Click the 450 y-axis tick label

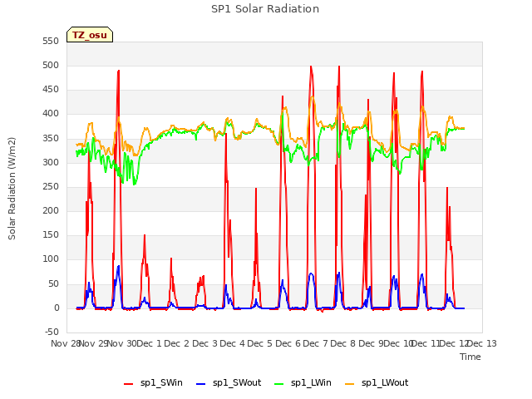point(51,90)
